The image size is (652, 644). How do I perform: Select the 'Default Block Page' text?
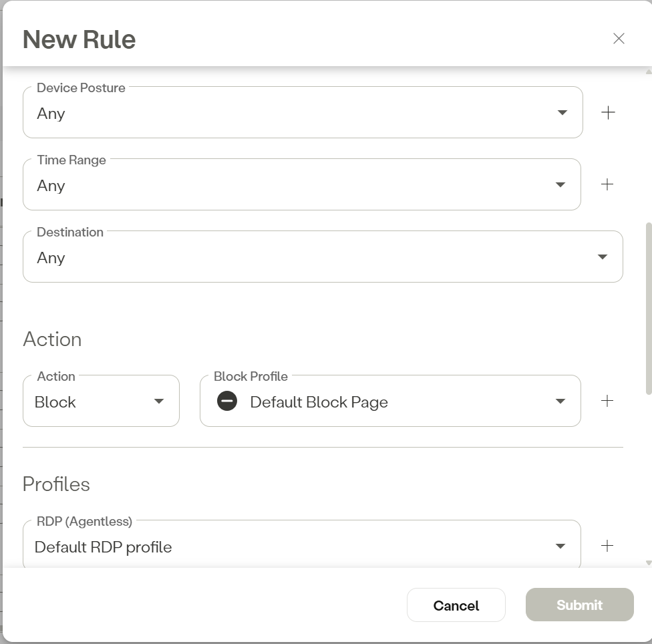point(319,402)
